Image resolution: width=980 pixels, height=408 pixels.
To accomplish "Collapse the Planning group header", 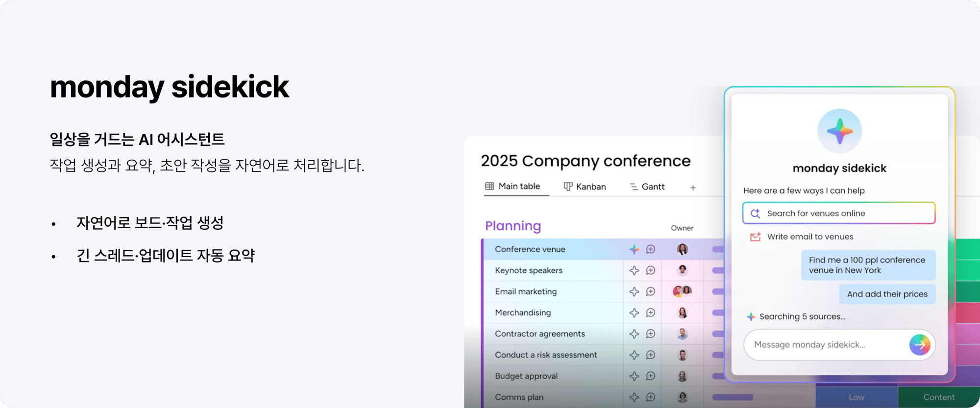I will pos(513,226).
